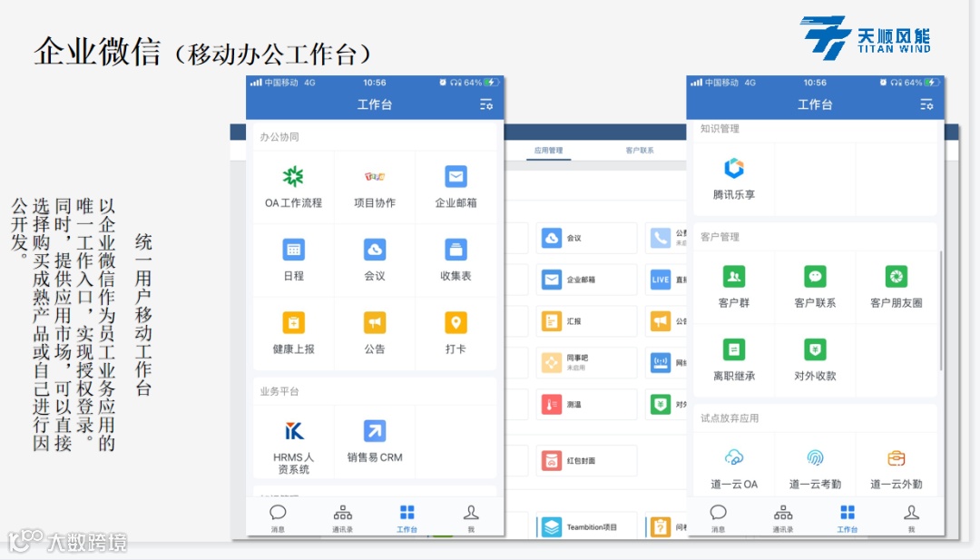
Task: Click 办公协同 section header
Action: coord(279,137)
